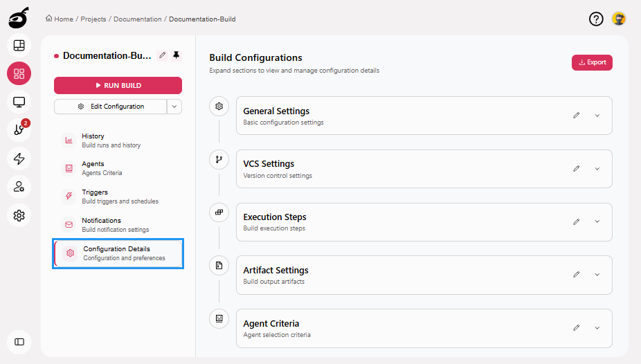The image size is (641, 364).
Task: Click the Agent Criteria card title
Action: (x=271, y=324)
